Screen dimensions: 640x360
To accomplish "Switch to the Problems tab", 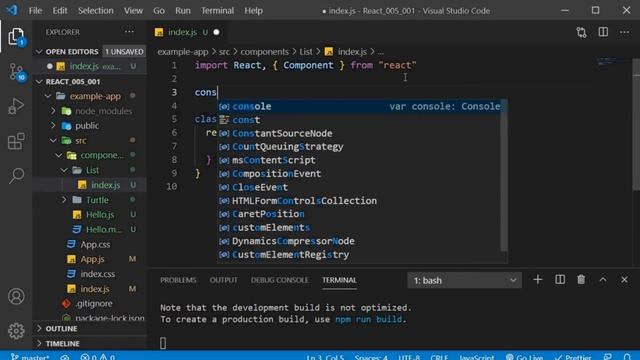I will (x=178, y=280).
